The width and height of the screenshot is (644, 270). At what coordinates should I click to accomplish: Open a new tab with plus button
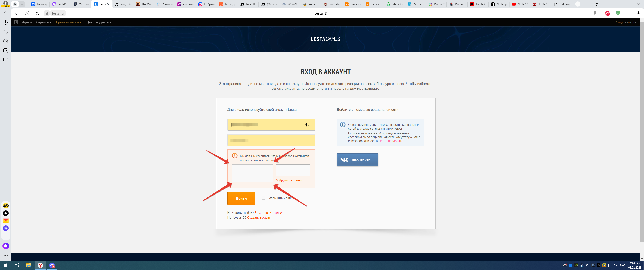[578, 4]
